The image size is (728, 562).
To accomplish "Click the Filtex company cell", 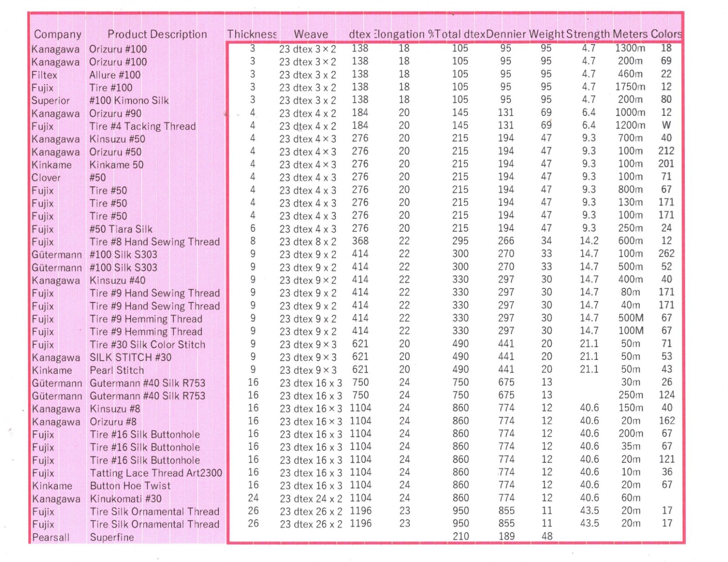I will [x=44, y=75].
